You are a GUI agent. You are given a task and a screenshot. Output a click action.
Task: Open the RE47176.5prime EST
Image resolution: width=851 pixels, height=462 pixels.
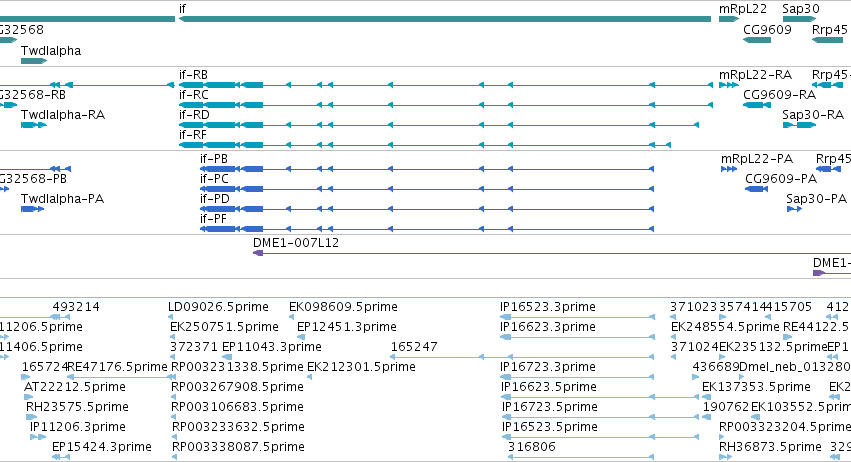pos(120,377)
